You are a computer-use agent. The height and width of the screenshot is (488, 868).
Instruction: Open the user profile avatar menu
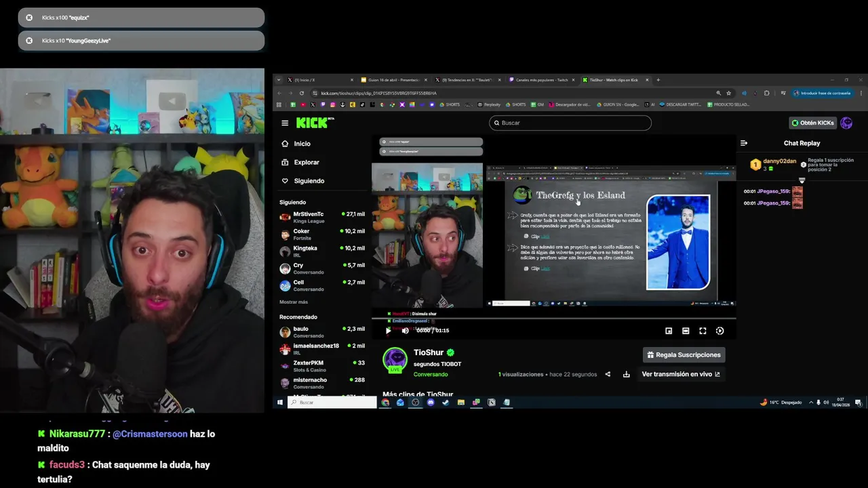(x=846, y=123)
